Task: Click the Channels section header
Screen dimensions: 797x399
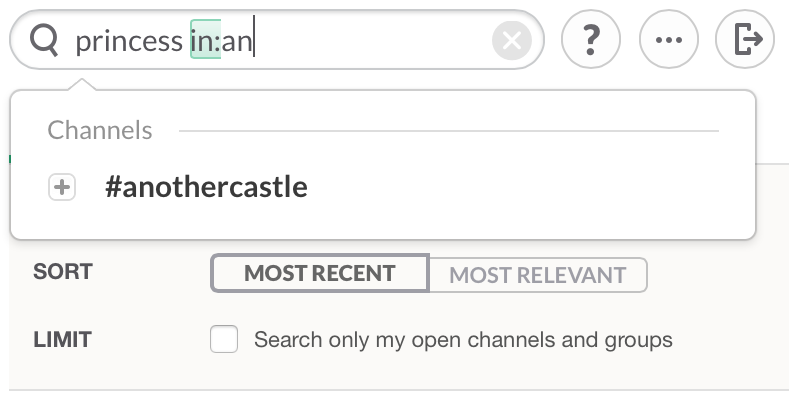Action: [x=100, y=130]
